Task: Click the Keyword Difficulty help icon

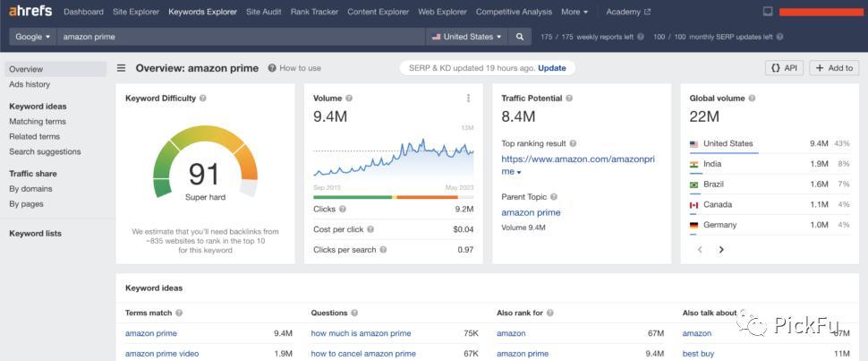Action: (203, 99)
